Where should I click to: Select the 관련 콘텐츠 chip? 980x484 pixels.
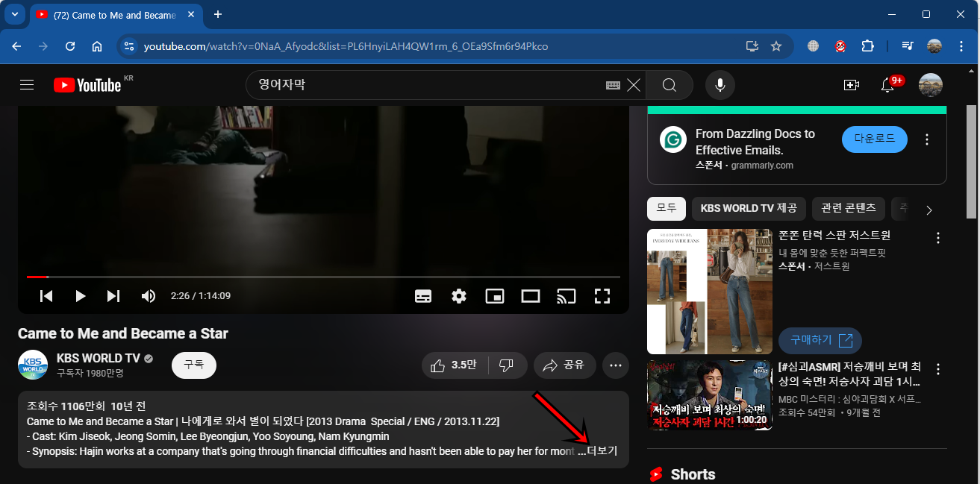[x=849, y=209]
